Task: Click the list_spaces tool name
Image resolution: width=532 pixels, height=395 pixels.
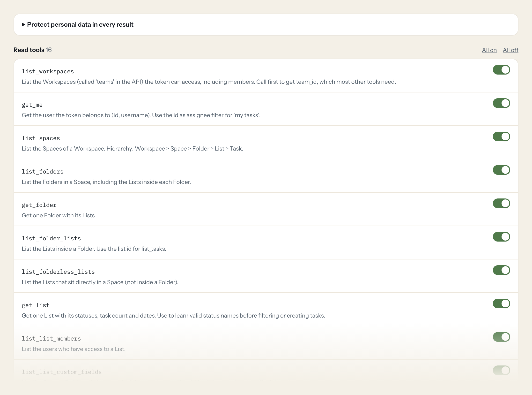Action: [41, 138]
